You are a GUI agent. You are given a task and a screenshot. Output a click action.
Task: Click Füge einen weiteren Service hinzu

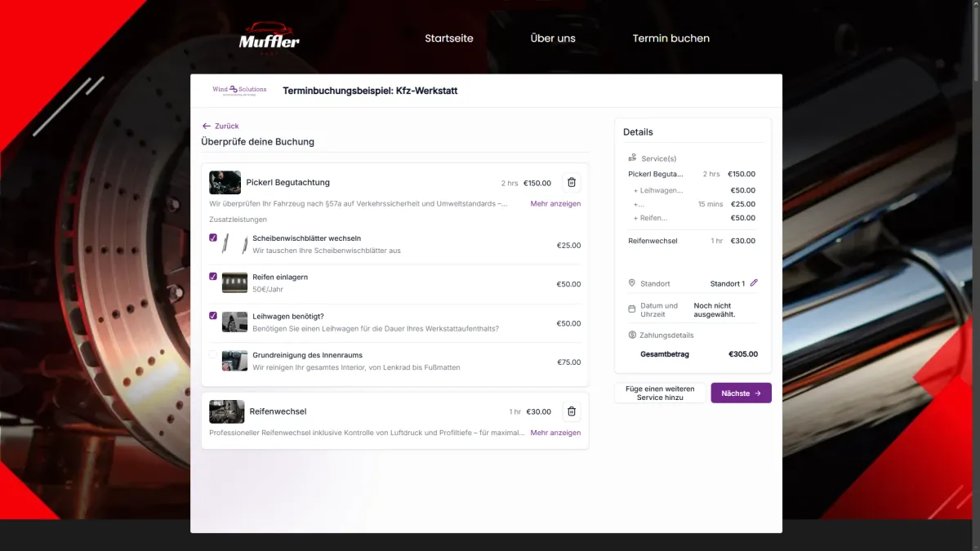[660, 393]
